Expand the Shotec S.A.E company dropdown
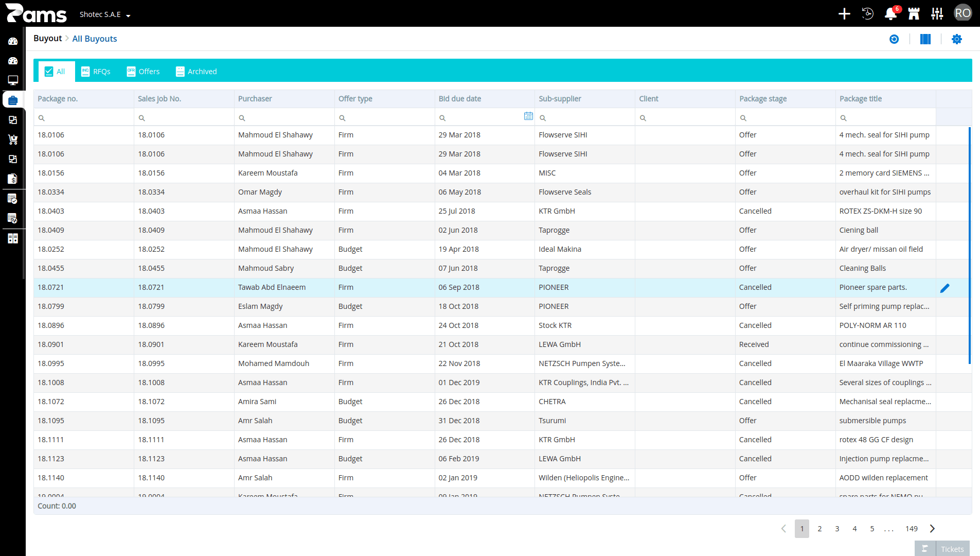Screen dimensions: 980x556 [105, 14]
